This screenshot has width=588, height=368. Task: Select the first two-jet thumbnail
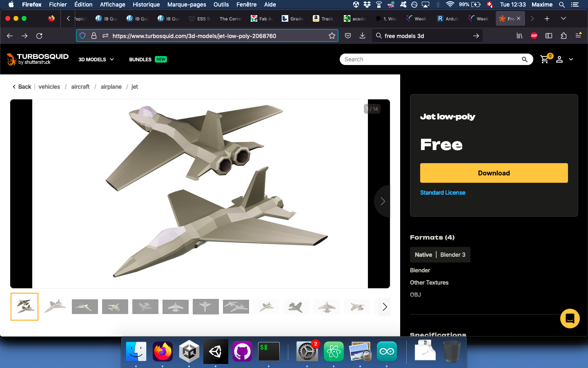coord(24,307)
